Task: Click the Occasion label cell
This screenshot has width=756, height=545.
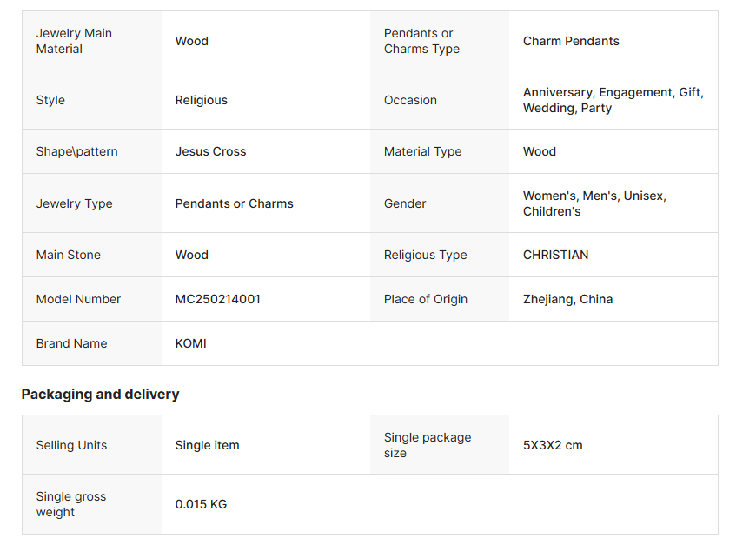Action: click(410, 100)
